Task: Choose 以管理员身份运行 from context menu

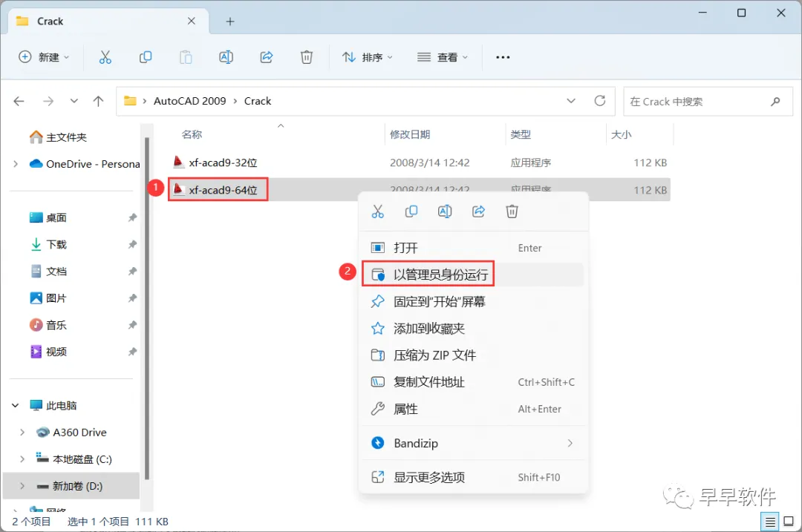Action: [473, 275]
